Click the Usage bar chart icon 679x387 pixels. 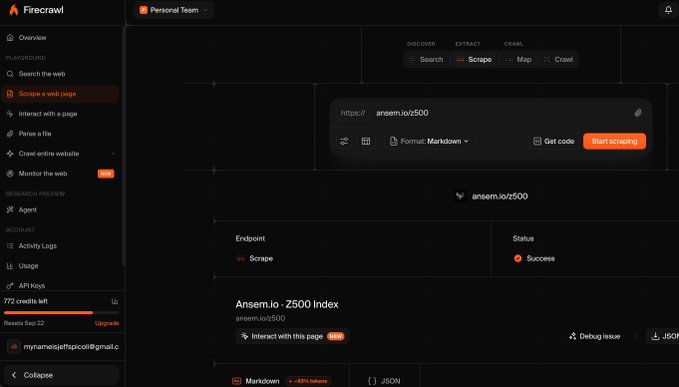pyautogui.click(x=10, y=266)
